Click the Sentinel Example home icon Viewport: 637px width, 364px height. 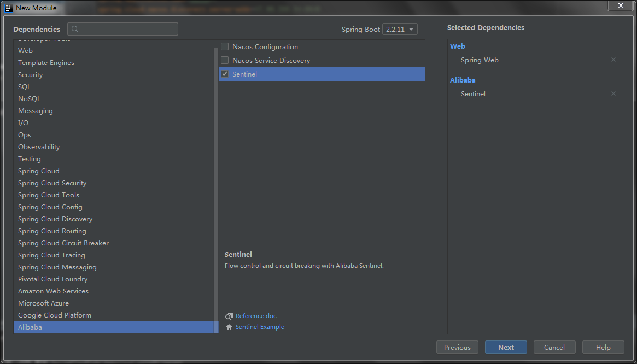click(229, 327)
